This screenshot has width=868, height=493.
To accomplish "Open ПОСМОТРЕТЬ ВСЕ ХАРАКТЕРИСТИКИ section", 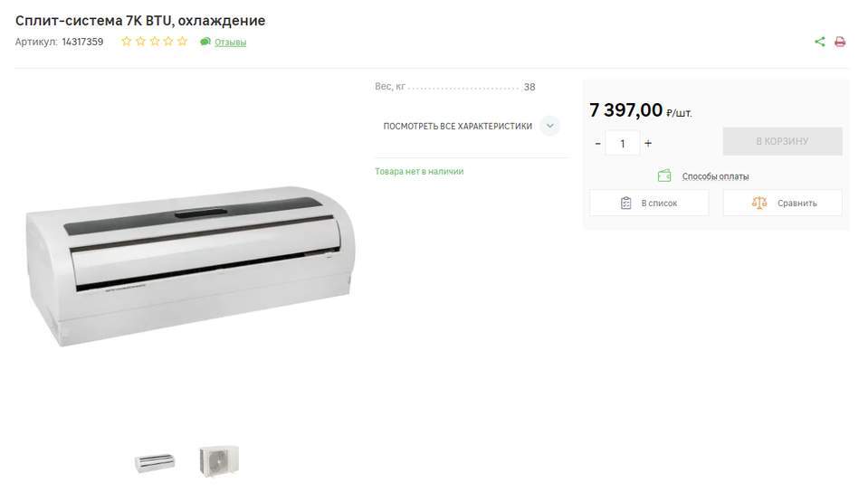I will (x=458, y=126).
